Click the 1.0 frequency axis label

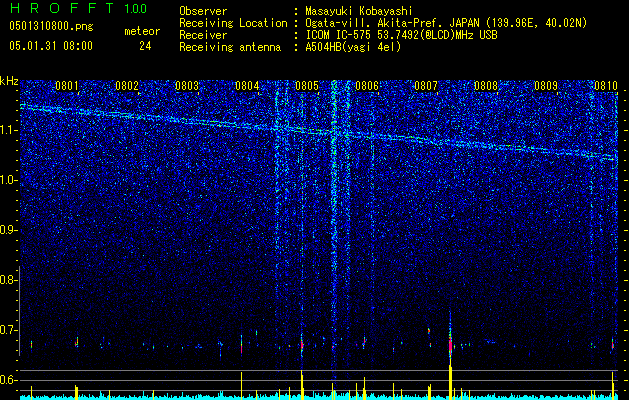tap(9, 181)
